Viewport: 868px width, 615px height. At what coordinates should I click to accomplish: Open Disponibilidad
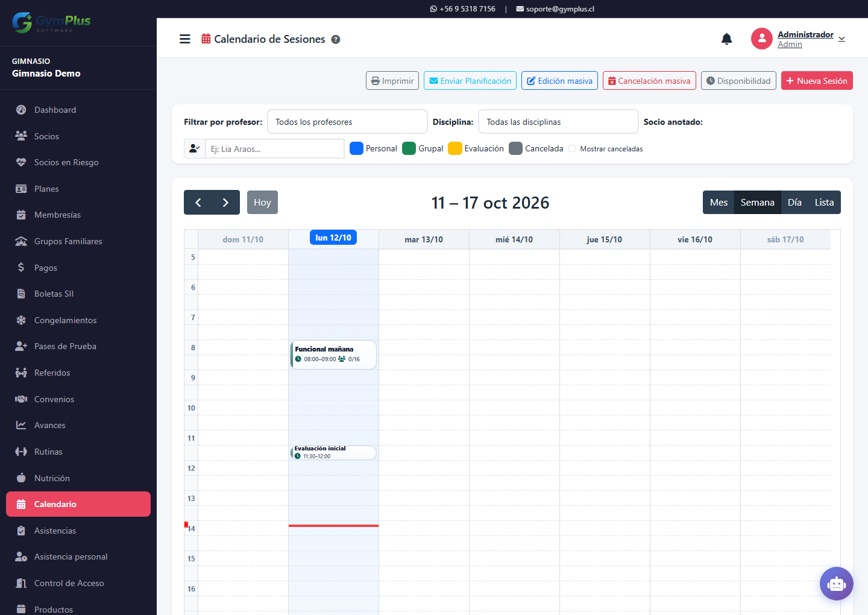click(x=738, y=81)
